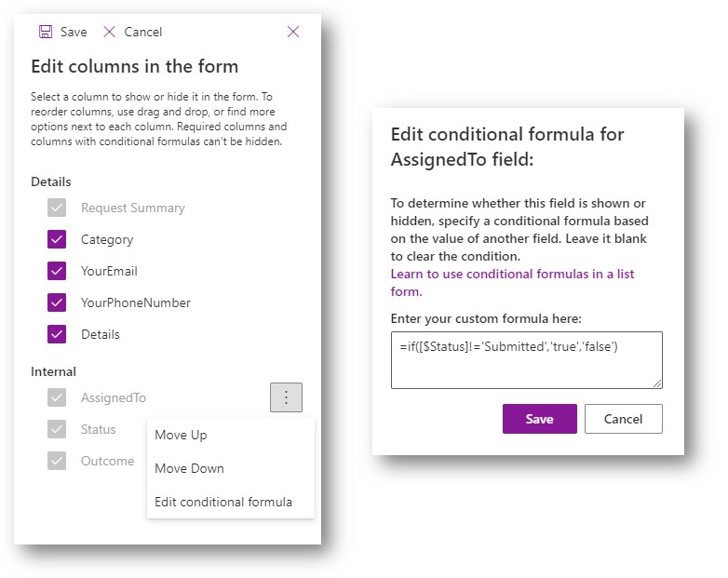Click the greyed Request Summary checkbox

click(57, 208)
